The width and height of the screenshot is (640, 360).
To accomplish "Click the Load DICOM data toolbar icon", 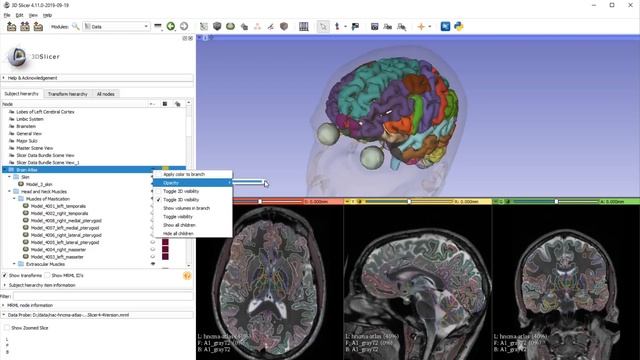I will click(25, 27).
